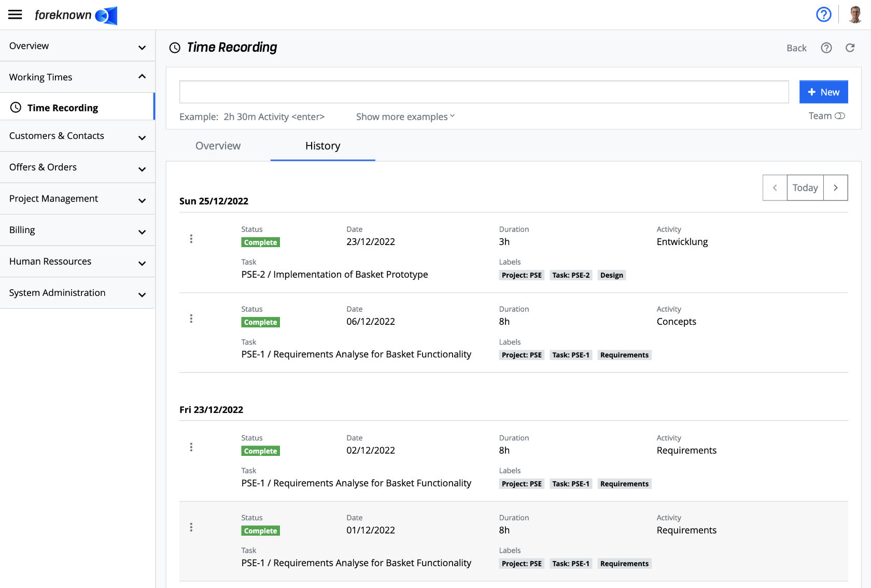Click Task: PSE-1 label on 06/12/2022 entry
The width and height of the screenshot is (871, 588).
tap(571, 355)
